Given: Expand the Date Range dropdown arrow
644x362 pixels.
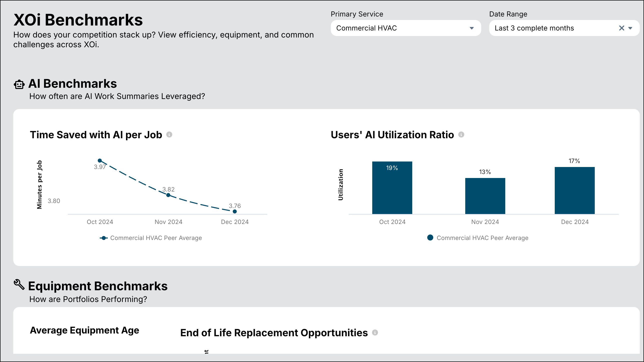Looking at the screenshot, I should pyautogui.click(x=630, y=28).
